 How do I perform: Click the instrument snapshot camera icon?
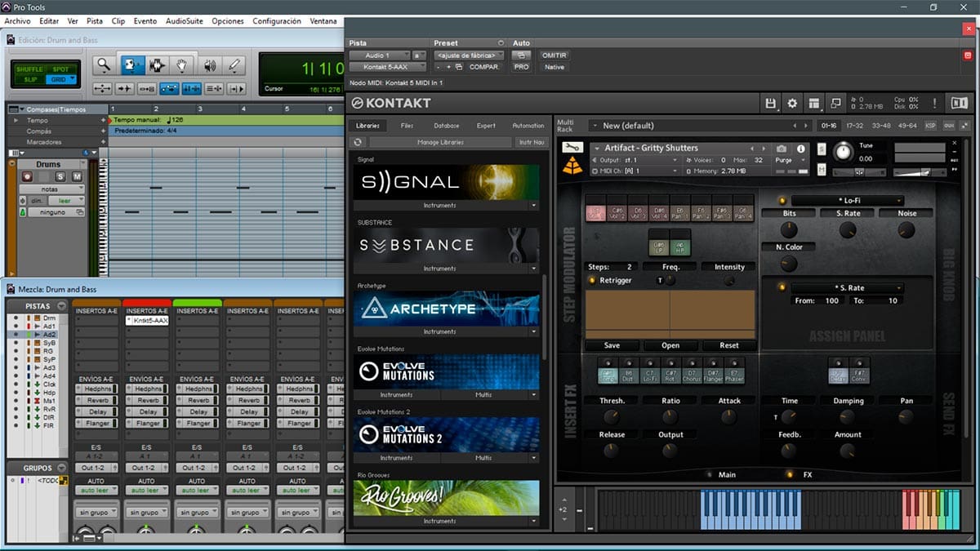(x=781, y=149)
